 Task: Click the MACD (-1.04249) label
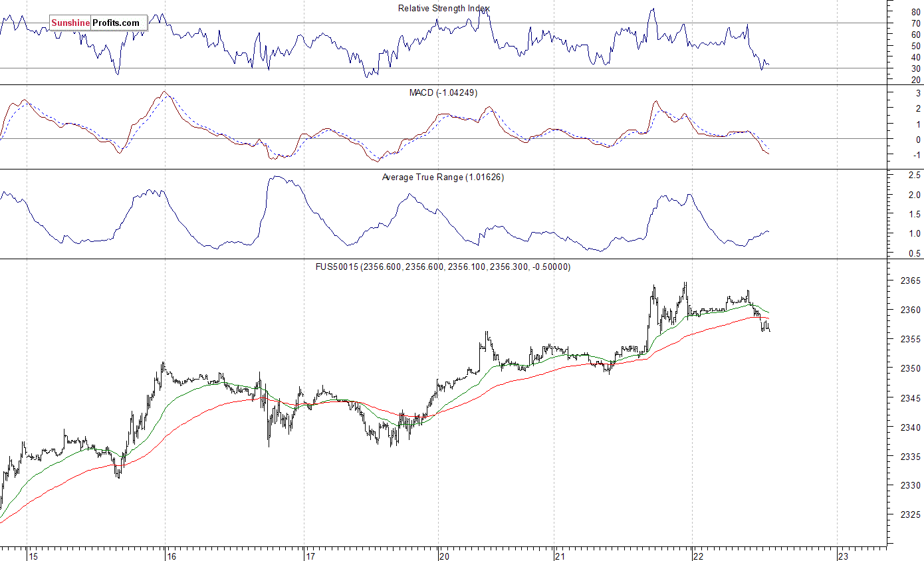coord(443,93)
